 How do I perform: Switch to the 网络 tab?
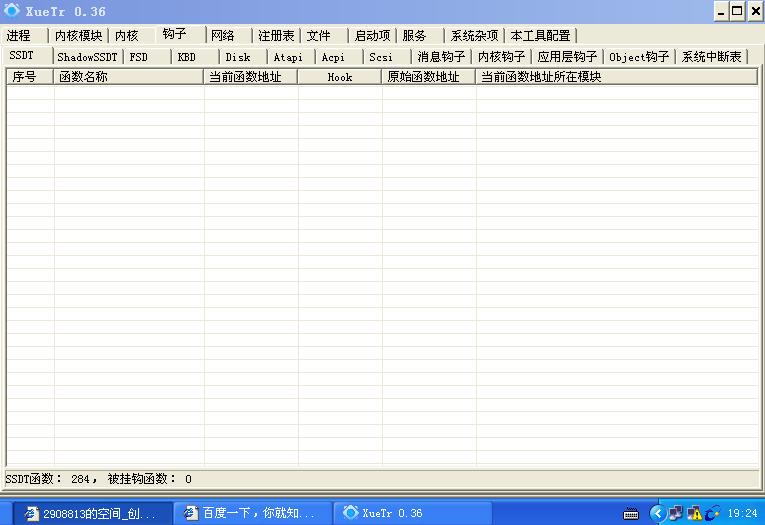tap(223, 36)
